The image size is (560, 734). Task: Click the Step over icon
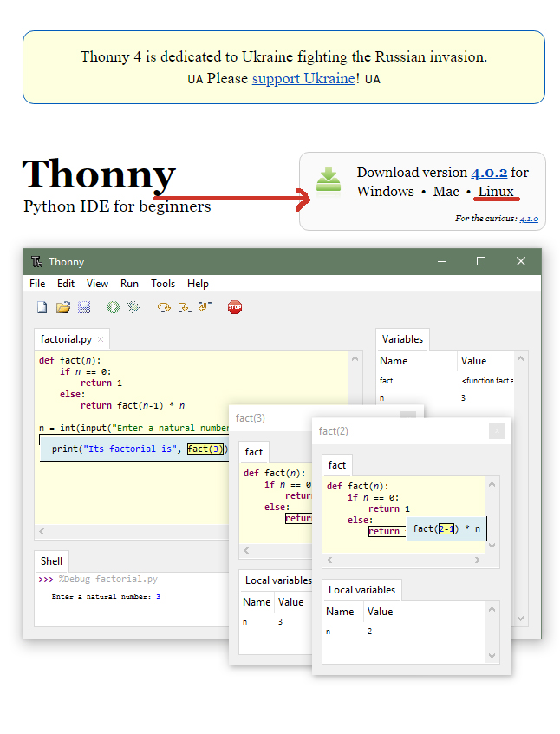click(x=163, y=307)
